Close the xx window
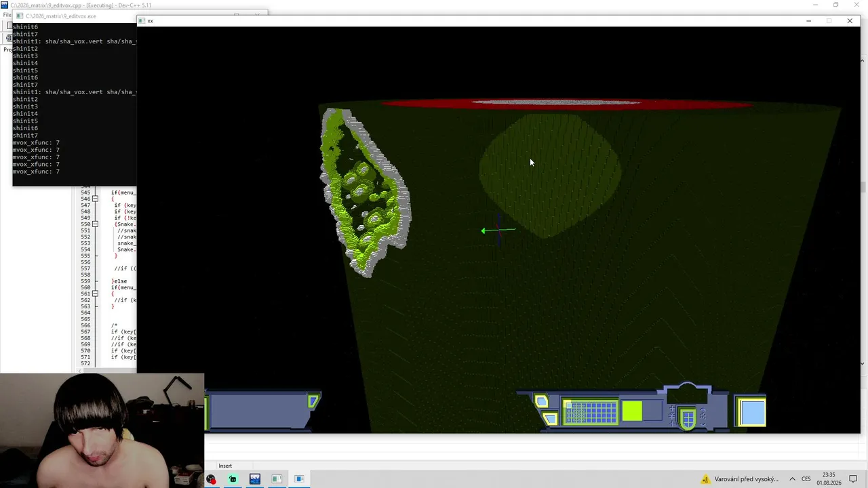 click(850, 21)
